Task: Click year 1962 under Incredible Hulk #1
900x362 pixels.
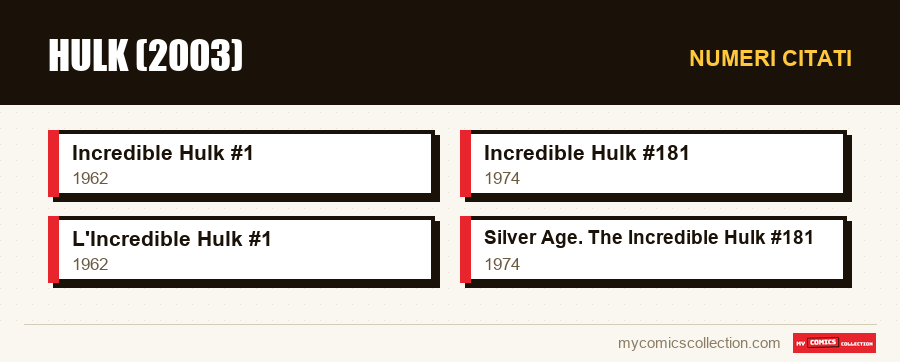Action: coord(90,178)
